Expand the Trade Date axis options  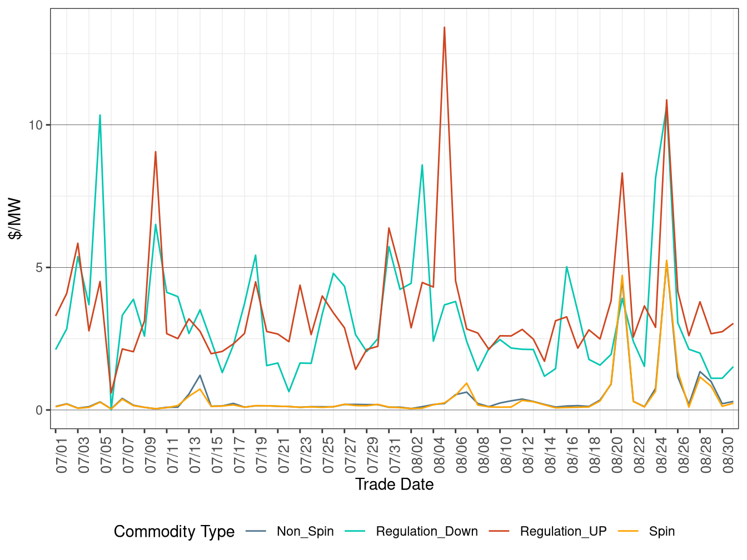[395, 484]
